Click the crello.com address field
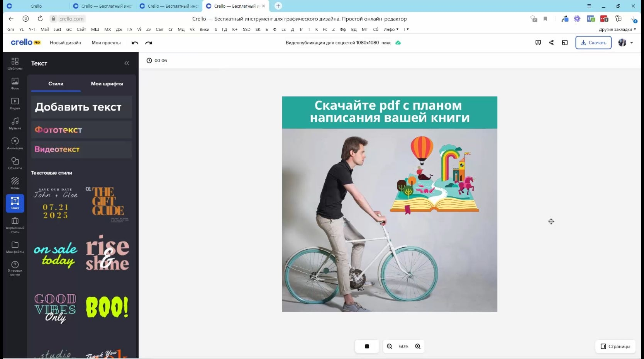 click(x=71, y=19)
